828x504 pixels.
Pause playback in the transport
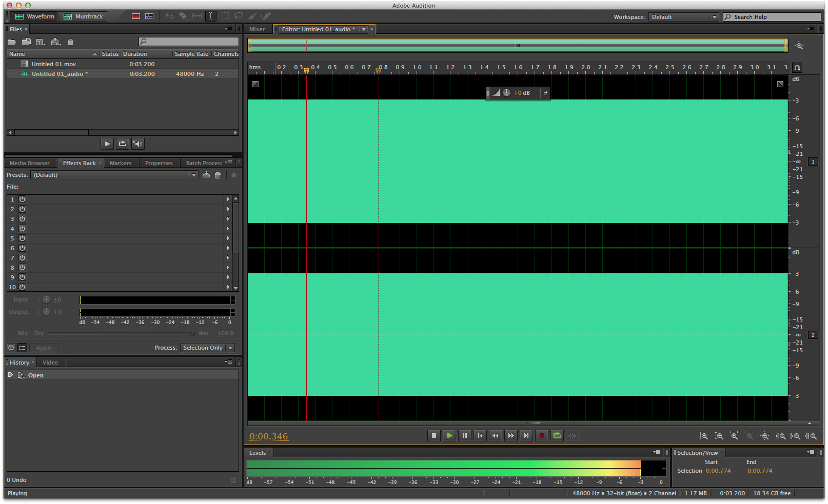click(x=465, y=436)
